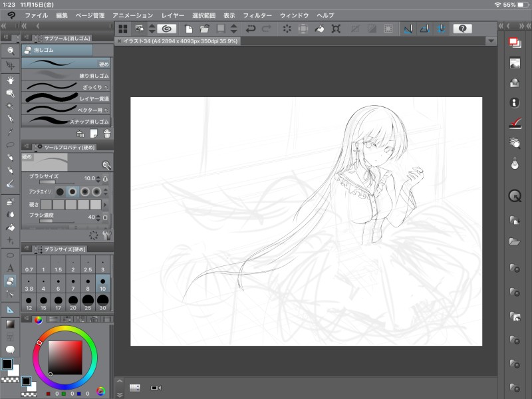Screen dimensions: 532x399
Task: Adjust brush size stepper arrows
Action: pos(98,178)
